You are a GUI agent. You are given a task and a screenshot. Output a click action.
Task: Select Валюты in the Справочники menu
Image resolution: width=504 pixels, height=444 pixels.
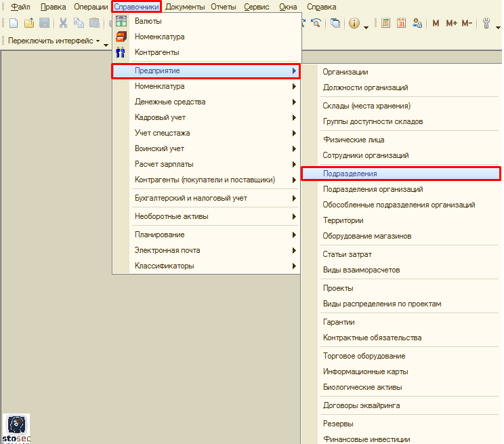click(148, 21)
